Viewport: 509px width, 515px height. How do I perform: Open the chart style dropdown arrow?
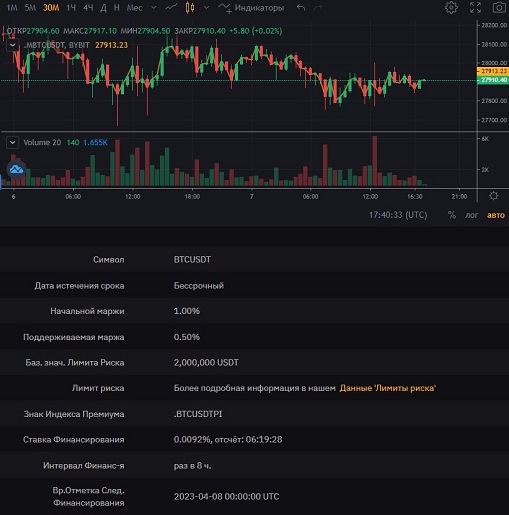pos(206,7)
